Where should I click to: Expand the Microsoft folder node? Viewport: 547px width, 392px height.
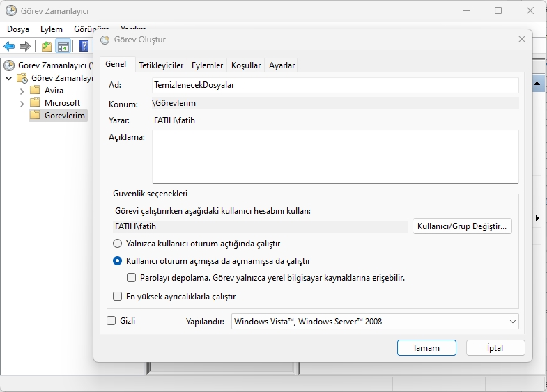point(22,103)
